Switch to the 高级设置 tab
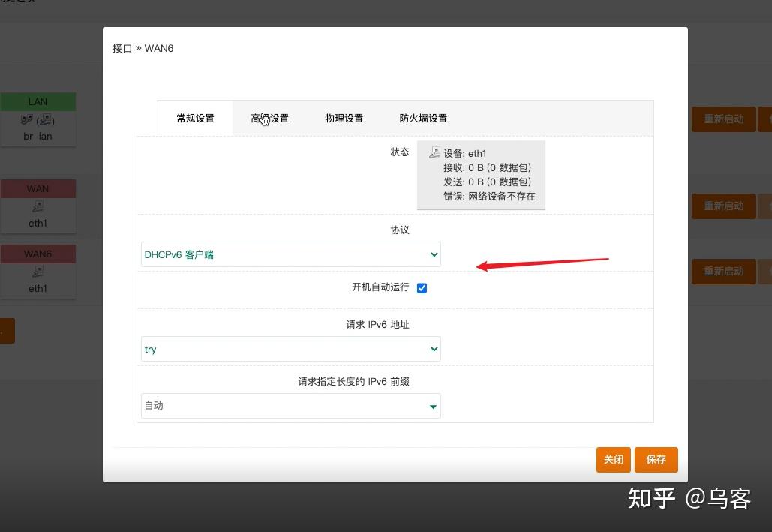This screenshot has height=532, width=772. point(269,118)
